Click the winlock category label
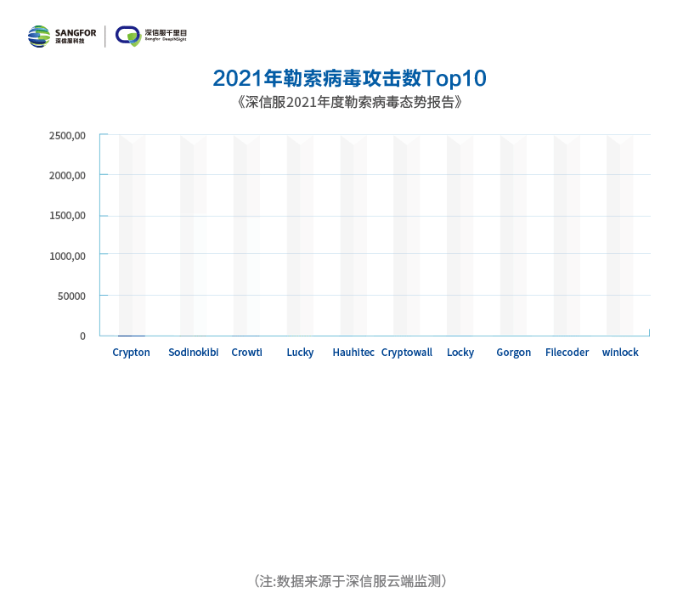The width and height of the screenshot is (700, 610). tap(620, 353)
